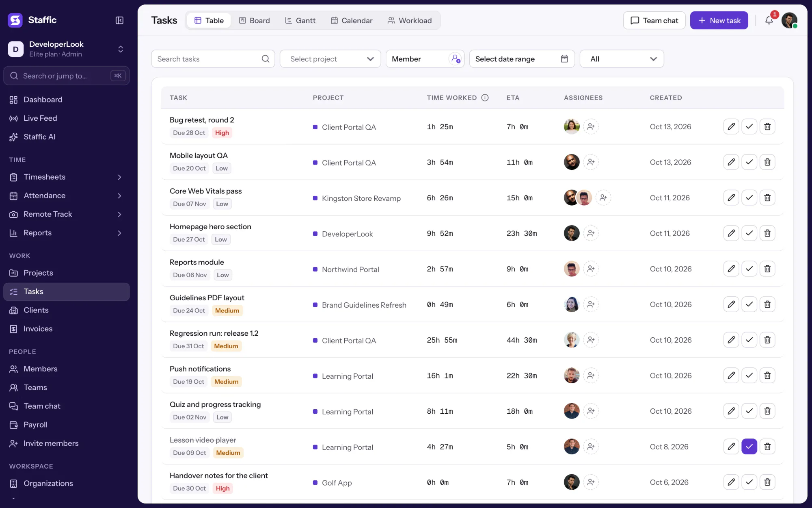The width and height of the screenshot is (812, 508).
Task: Switch to the Calendar view tab
Action: tap(352, 20)
